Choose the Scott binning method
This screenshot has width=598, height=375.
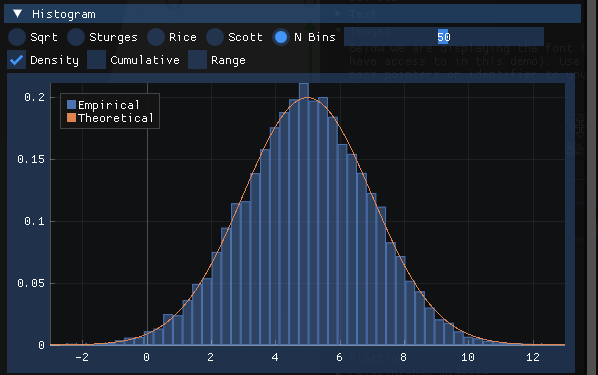point(215,37)
